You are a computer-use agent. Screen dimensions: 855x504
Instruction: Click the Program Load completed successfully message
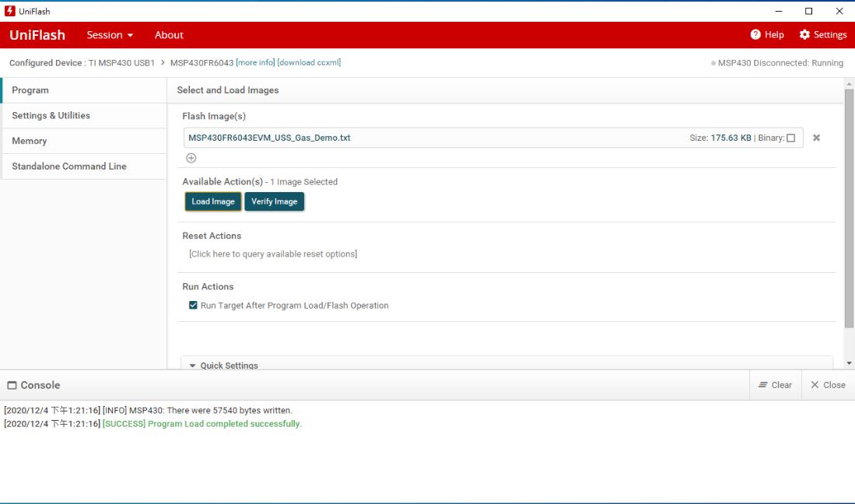[x=201, y=424]
